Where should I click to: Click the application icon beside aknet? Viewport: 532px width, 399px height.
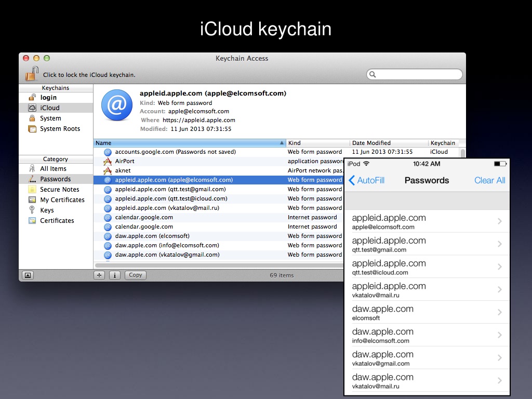(108, 170)
